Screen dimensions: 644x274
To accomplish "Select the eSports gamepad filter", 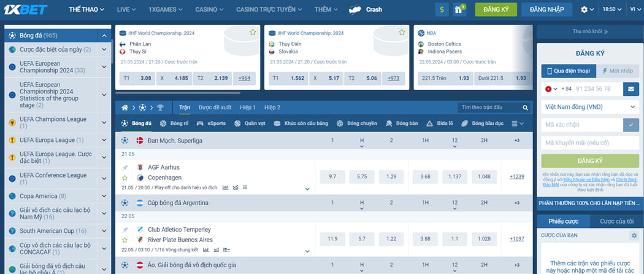I will [212, 123].
